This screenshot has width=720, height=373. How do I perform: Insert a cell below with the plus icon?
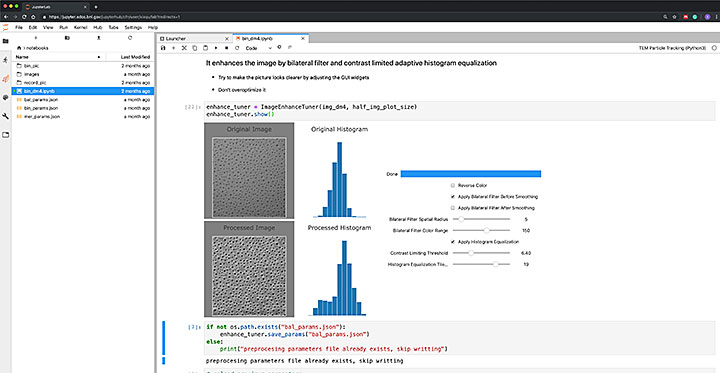(173, 48)
